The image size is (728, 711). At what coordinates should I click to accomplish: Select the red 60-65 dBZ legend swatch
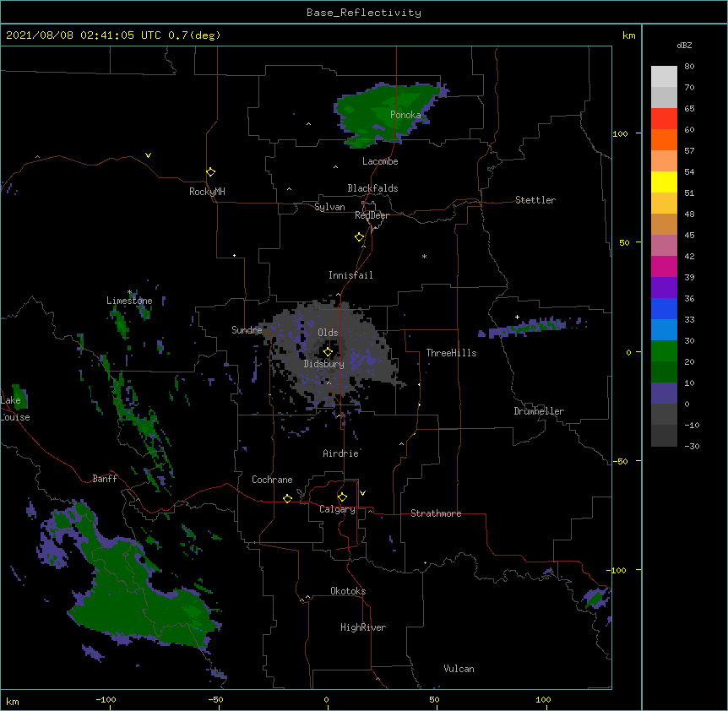click(664, 119)
